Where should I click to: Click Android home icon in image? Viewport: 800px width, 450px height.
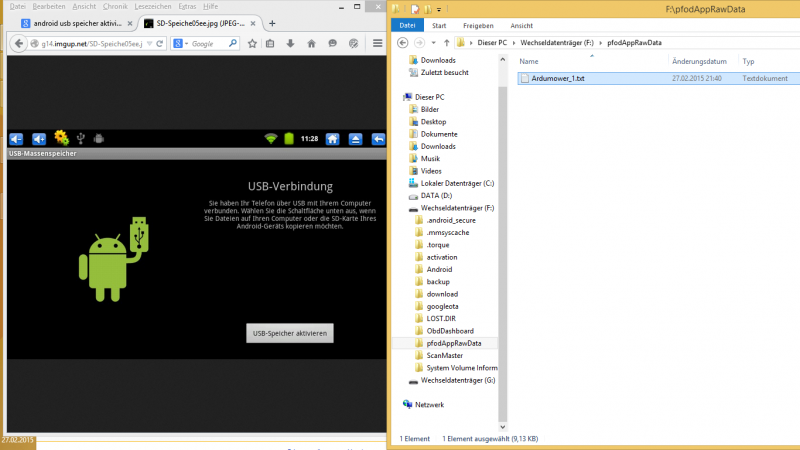pyautogui.click(x=333, y=139)
